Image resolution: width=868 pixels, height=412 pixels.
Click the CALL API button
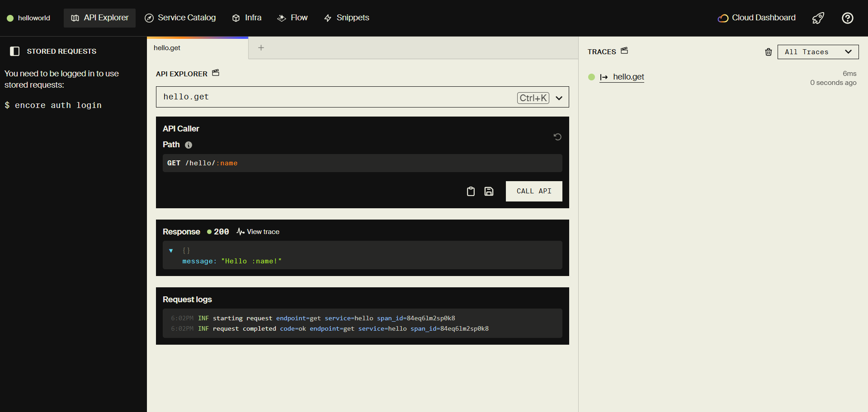tap(534, 192)
